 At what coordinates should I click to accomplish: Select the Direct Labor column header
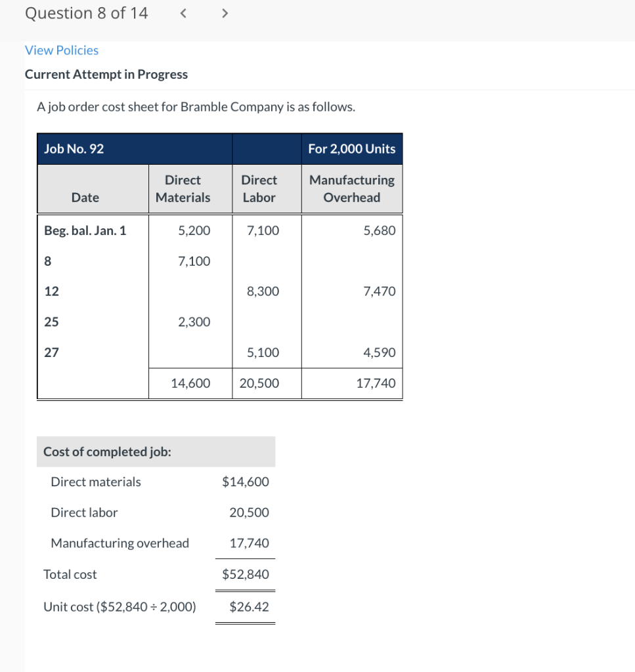(x=259, y=188)
